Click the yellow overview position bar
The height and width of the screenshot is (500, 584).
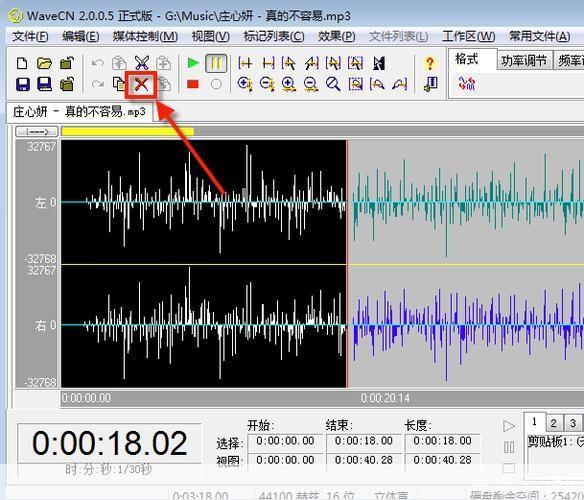coord(127,132)
